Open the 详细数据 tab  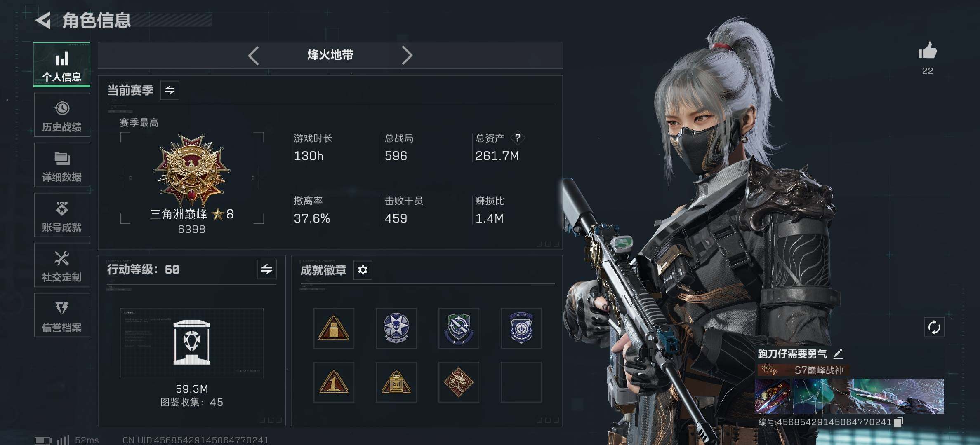coord(62,165)
